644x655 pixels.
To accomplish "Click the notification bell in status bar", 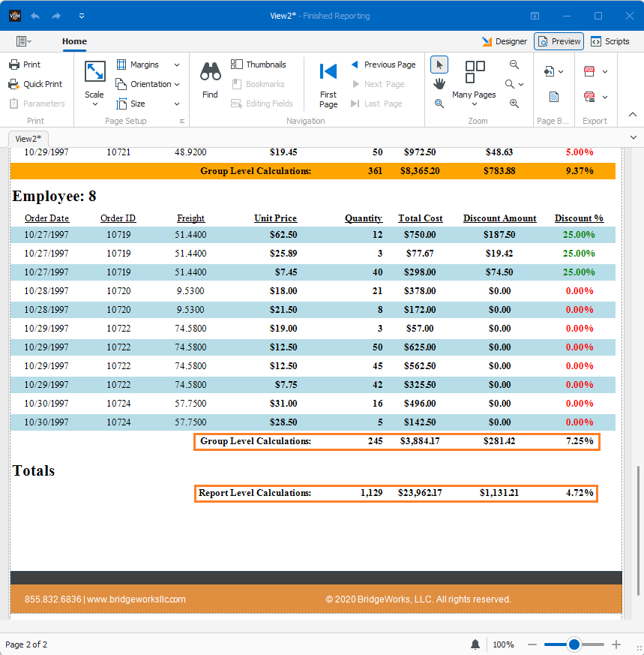I will tap(475, 644).
